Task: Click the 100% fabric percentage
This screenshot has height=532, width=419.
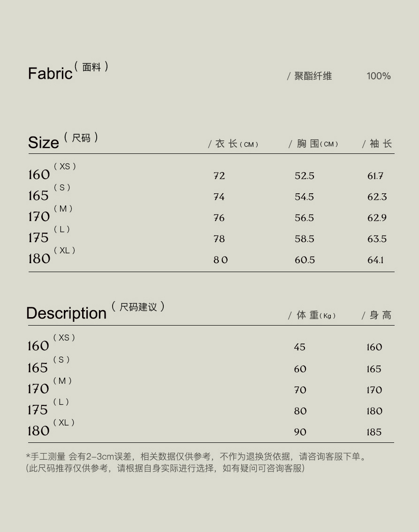Action: click(x=378, y=76)
